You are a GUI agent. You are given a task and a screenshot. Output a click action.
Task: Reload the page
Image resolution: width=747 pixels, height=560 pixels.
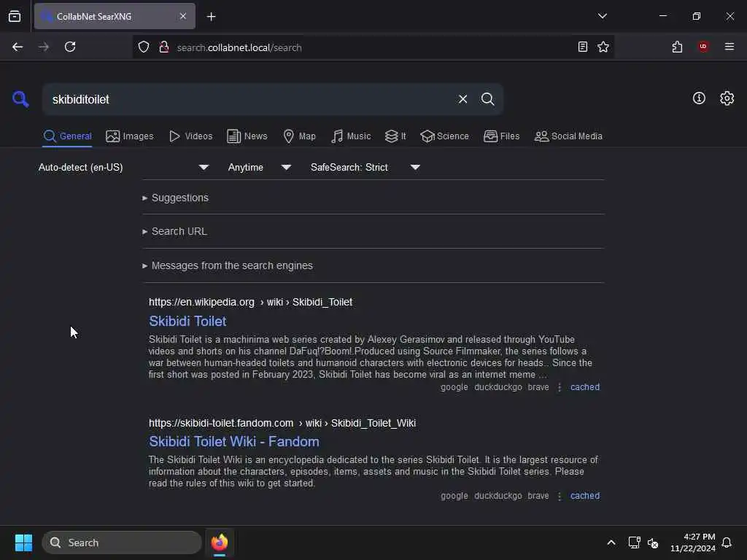(x=70, y=47)
